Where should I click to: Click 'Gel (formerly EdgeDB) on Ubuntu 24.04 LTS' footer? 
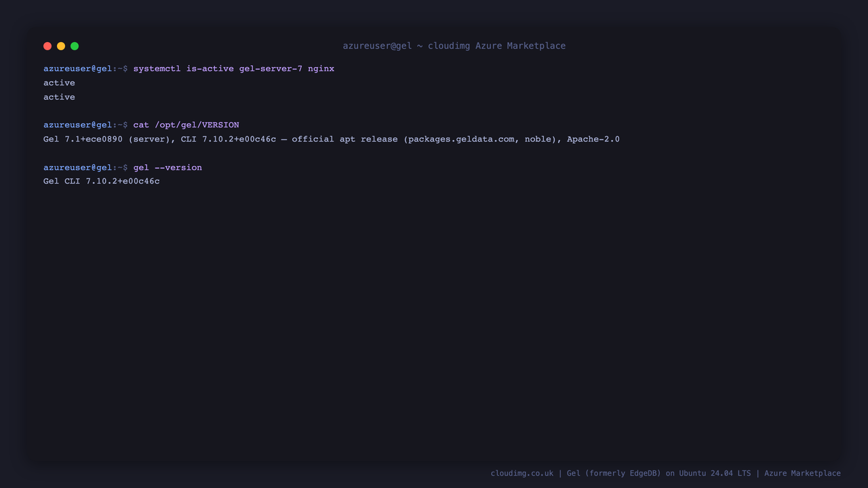point(658,473)
